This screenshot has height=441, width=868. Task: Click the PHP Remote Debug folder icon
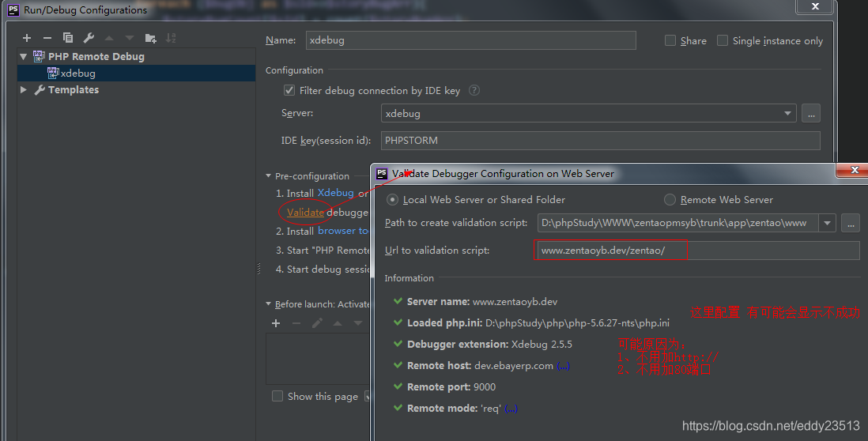(39, 56)
